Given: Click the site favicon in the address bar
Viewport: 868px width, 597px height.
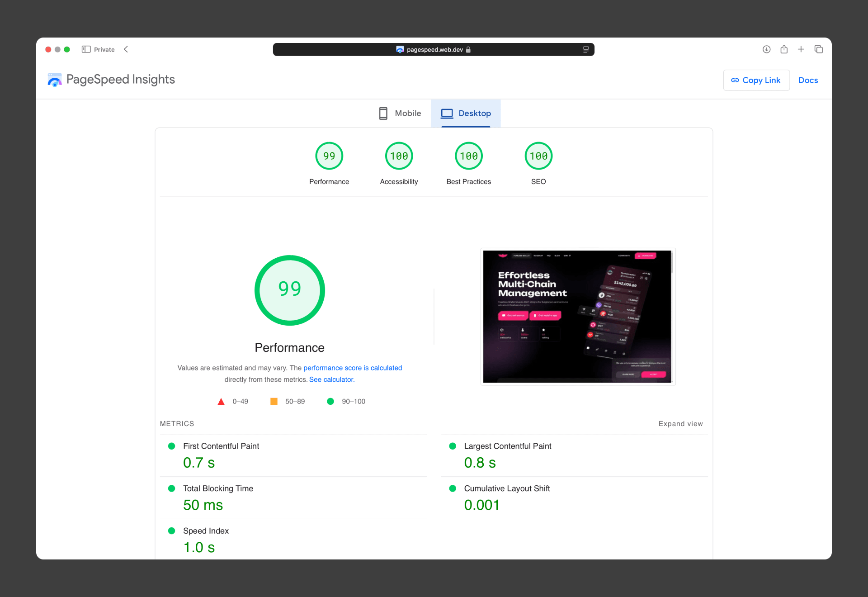Looking at the screenshot, I should click(x=400, y=49).
